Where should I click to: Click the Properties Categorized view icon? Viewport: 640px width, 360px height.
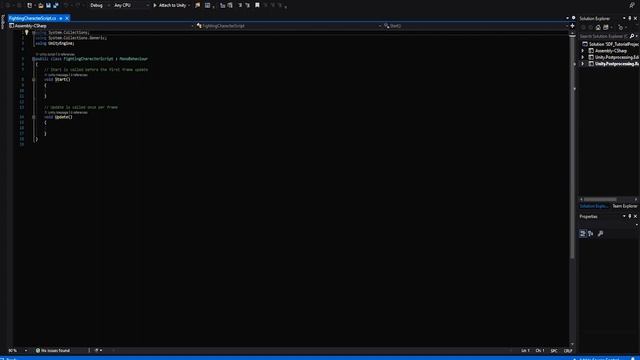coord(582,233)
